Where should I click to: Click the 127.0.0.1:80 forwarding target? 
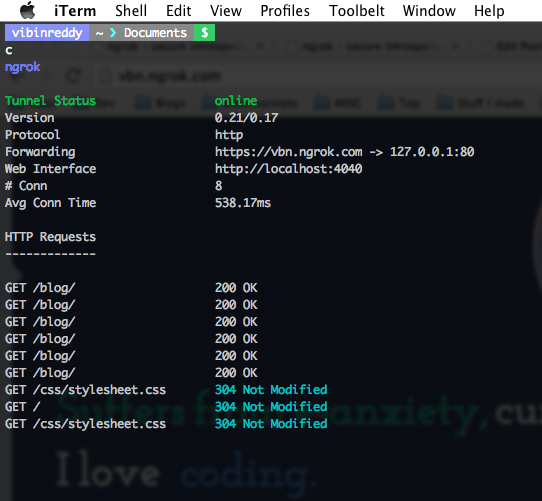(x=432, y=152)
